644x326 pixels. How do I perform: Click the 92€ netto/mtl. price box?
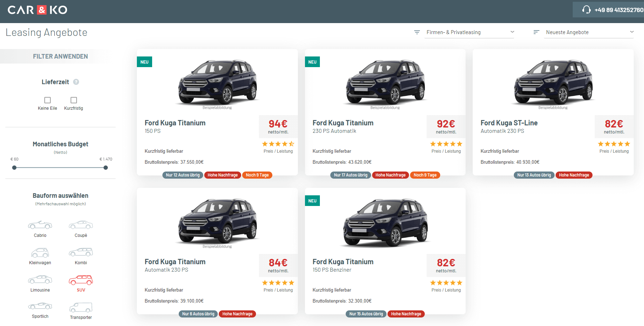pos(446,126)
